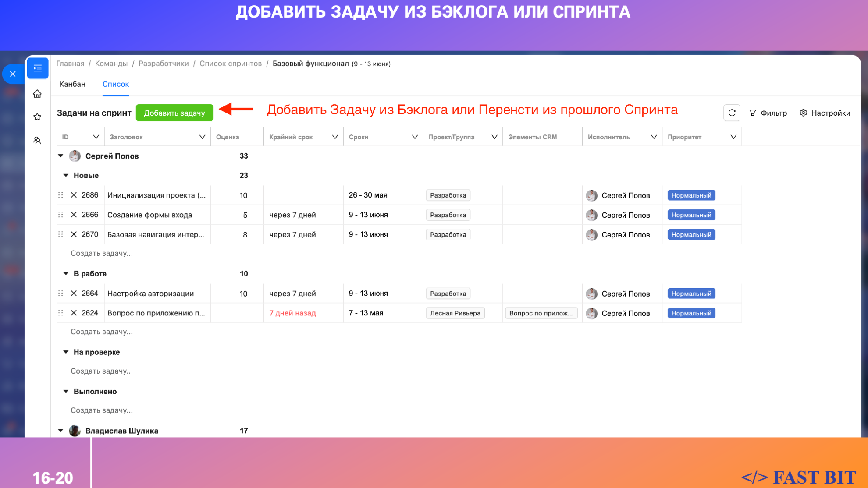This screenshot has height=488, width=868.
Task: Go to Команды breadcrumb
Action: pyautogui.click(x=111, y=64)
